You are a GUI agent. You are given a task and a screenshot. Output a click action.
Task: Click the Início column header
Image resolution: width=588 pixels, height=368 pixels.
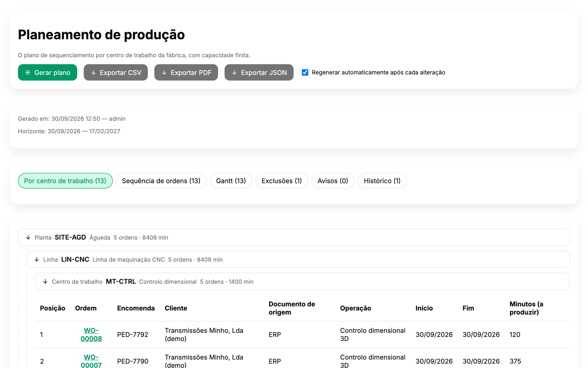coord(424,308)
